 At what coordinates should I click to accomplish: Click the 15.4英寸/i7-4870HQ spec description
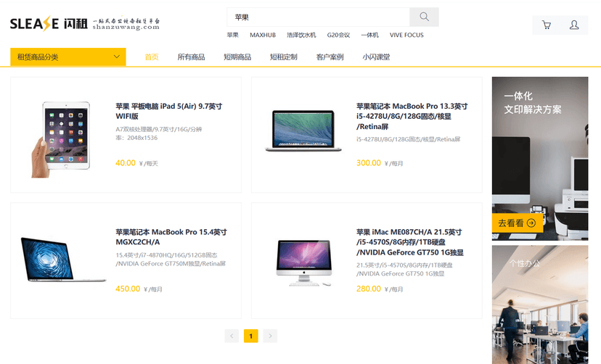[171, 260]
